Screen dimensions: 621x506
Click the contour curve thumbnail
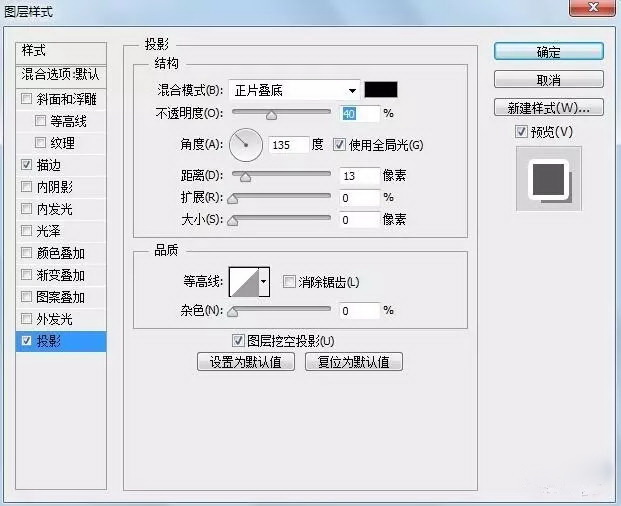(x=244, y=282)
